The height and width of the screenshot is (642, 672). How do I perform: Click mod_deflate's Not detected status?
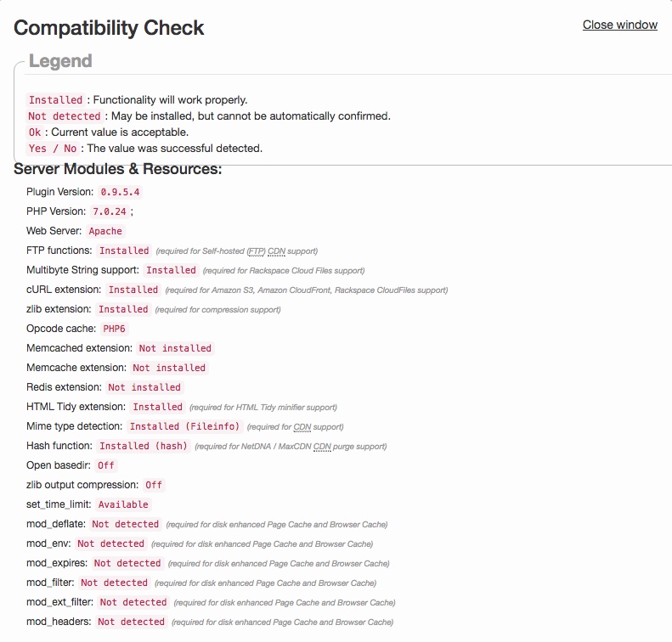tap(125, 524)
